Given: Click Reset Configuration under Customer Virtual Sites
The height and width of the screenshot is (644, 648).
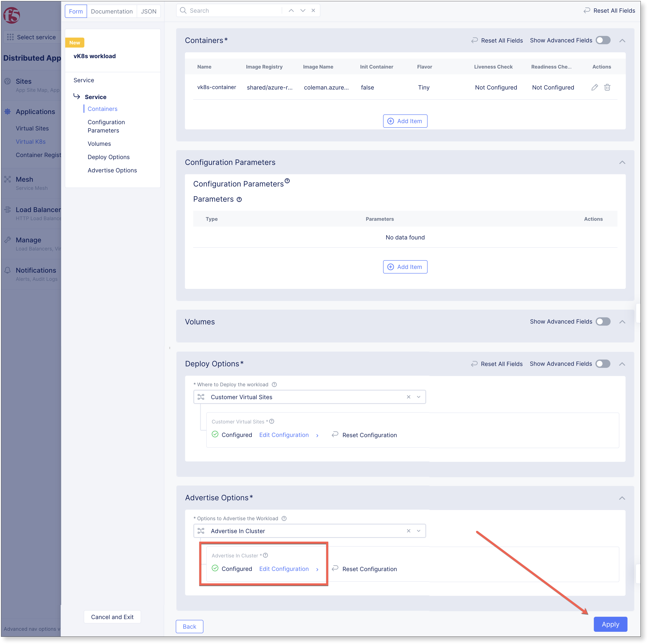Looking at the screenshot, I should coord(364,435).
